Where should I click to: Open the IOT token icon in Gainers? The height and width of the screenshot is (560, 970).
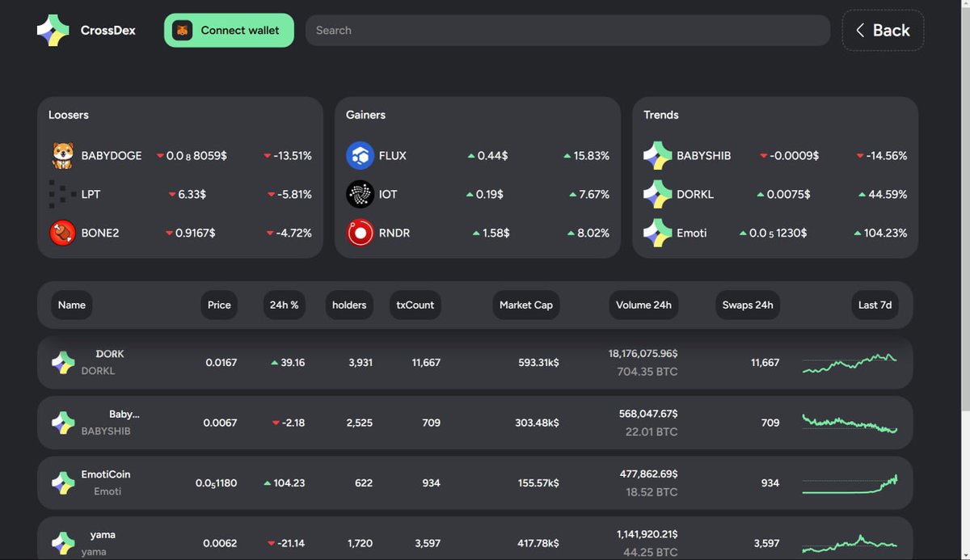(x=360, y=194)
